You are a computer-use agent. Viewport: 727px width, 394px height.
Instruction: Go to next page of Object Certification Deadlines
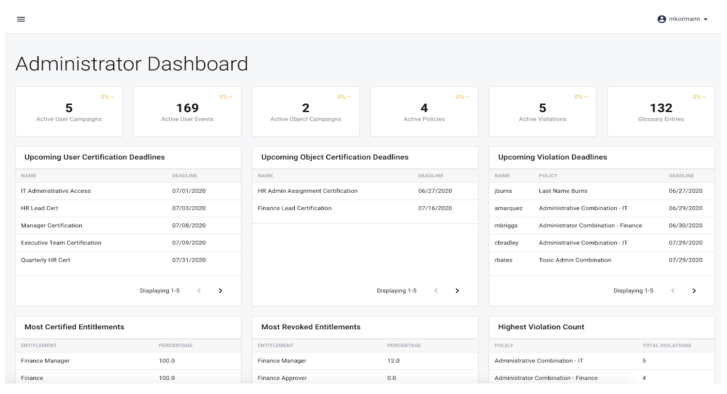coord(457,291)
